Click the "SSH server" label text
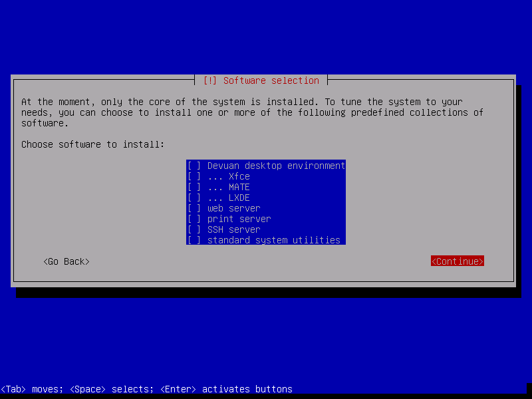This screenshot has width=532, height=399. click(x=233, y=229)
